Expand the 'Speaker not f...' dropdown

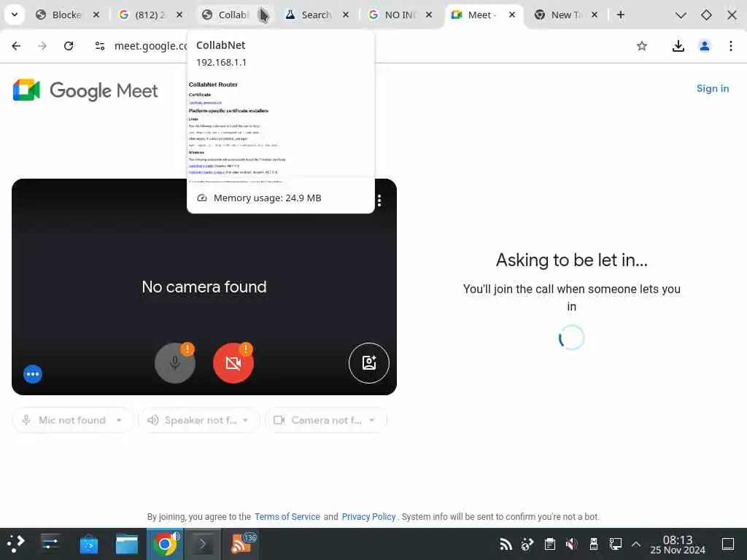(x=198, y=420)
